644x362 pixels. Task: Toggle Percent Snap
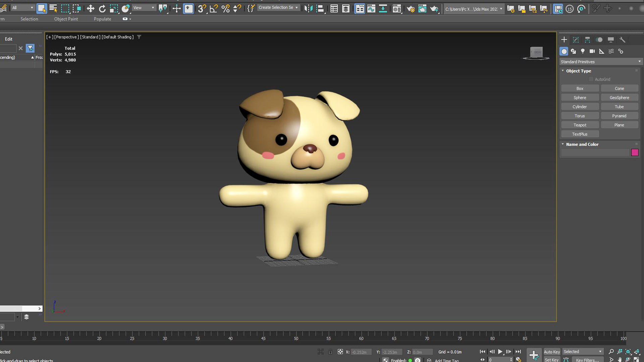225,8
